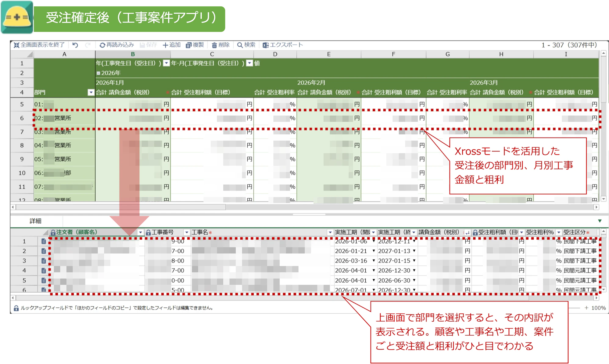Click the 複製 duplicate button

(195, 45)
